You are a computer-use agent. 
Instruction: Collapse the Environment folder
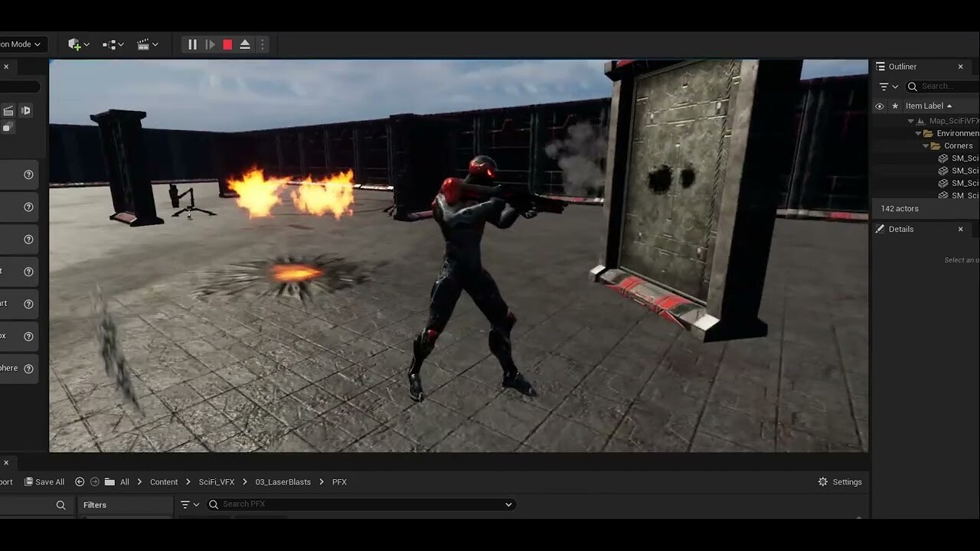918,132
